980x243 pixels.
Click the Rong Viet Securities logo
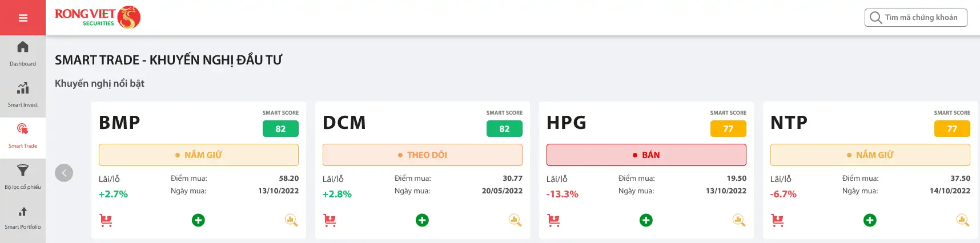click(x=97, y=17)
